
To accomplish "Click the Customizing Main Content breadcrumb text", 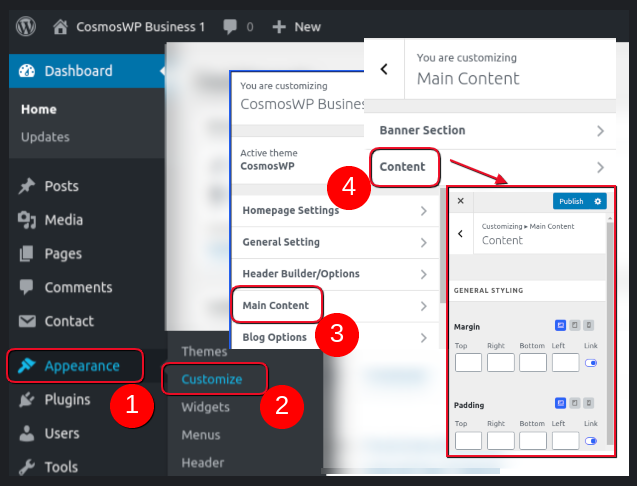I will 528,226.
